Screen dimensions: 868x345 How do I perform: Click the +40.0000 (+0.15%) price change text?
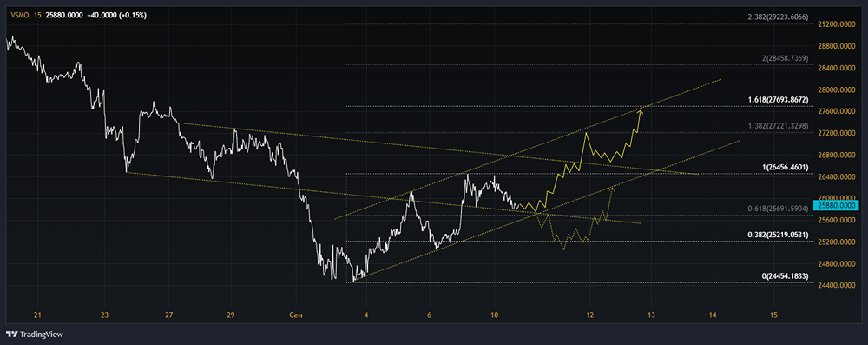116,16
